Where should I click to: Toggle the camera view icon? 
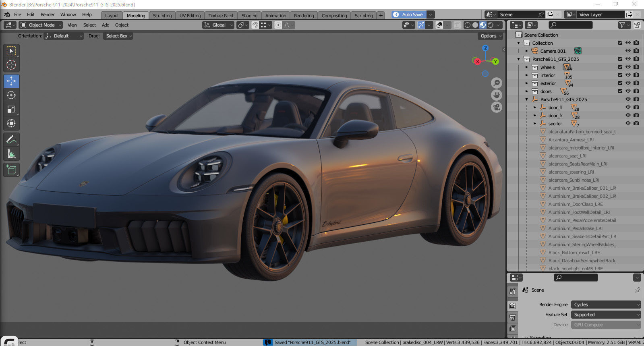(497, 108)
